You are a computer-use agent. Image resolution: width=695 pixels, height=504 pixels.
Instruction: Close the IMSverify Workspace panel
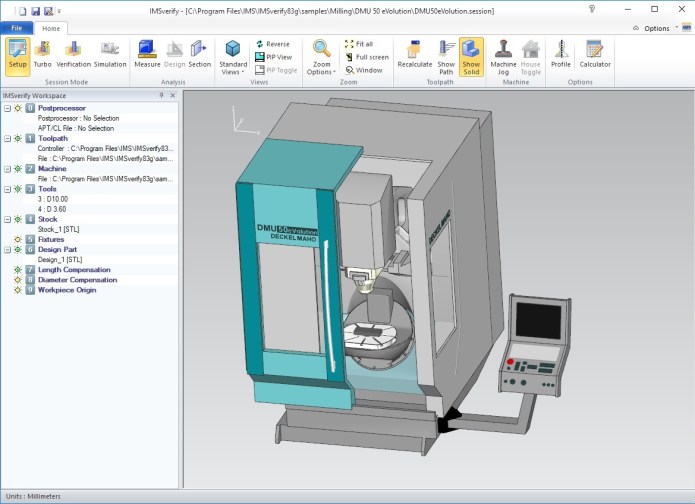(x=173, y=95)
